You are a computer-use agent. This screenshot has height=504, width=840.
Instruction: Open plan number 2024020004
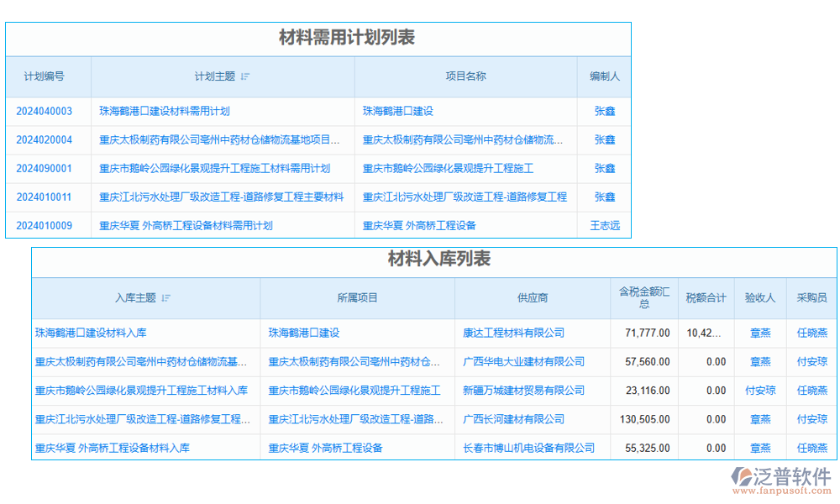[x=44, y=139]
